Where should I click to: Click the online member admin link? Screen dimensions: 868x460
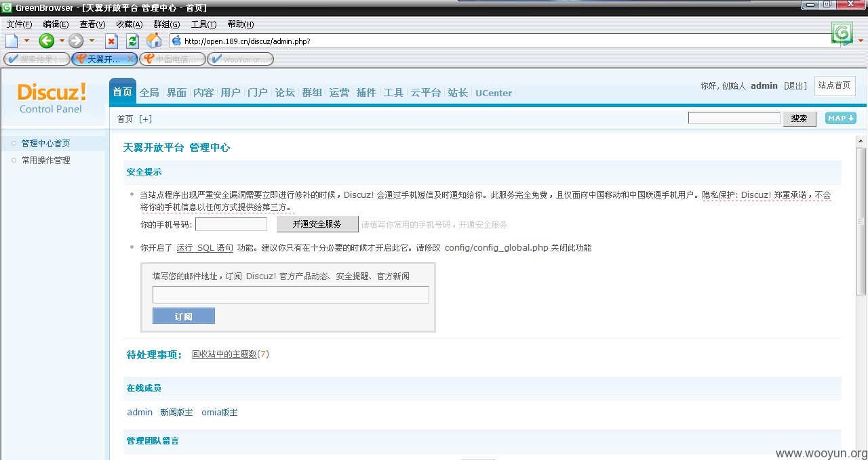coord(140,413)
